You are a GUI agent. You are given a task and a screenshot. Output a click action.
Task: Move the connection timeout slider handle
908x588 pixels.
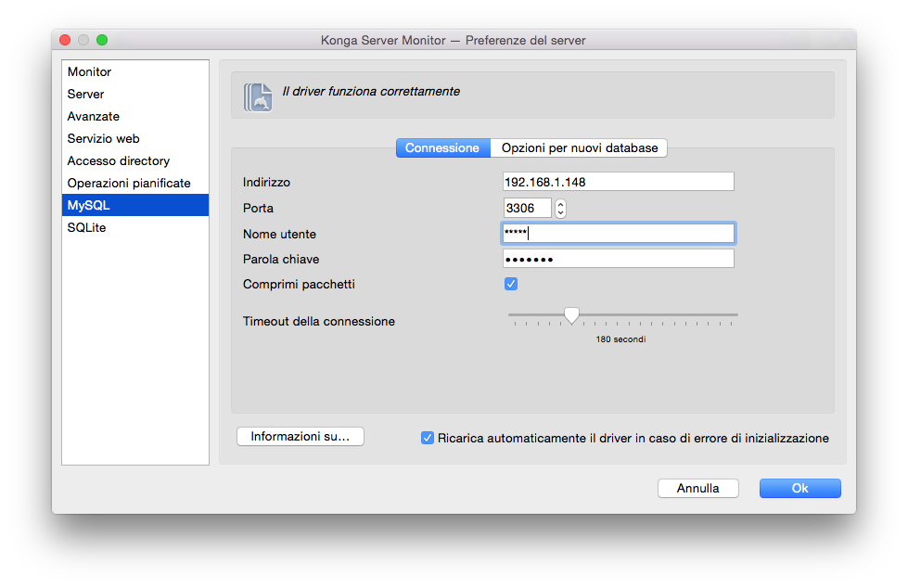tap(571, 315)
